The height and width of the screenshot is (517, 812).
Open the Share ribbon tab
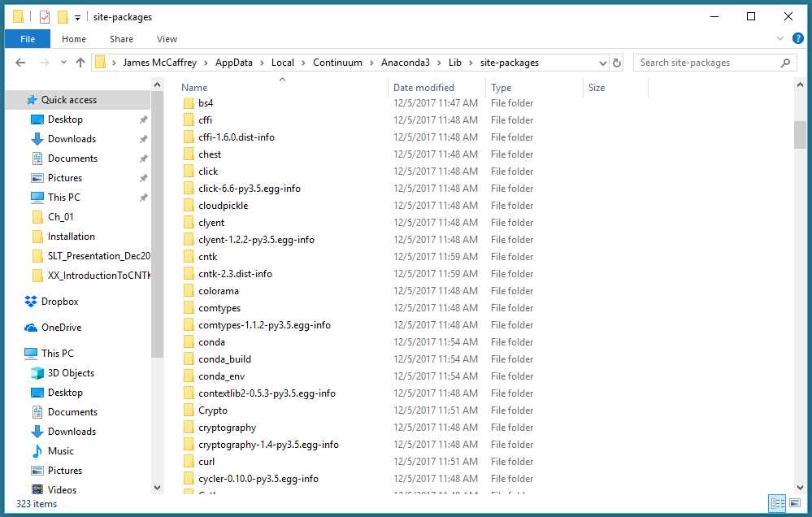(x=121, y=39)
